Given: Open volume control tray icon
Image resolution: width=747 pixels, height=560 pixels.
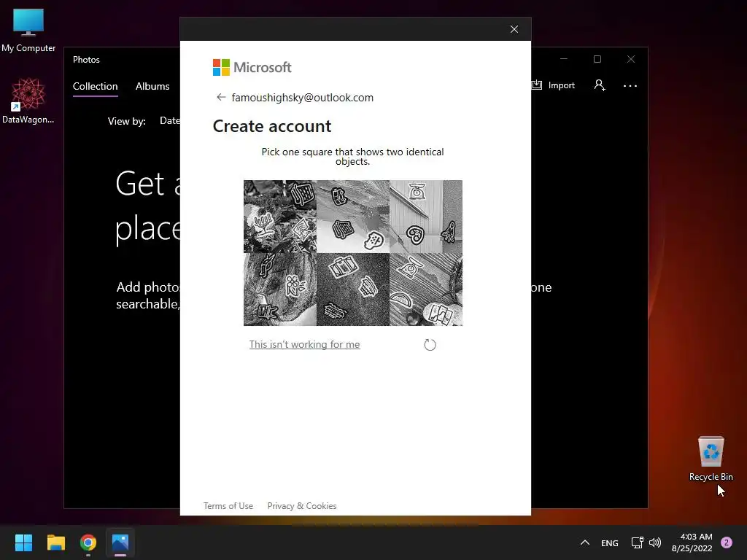Looking at the screenshot, I should (x=655, y=542).
